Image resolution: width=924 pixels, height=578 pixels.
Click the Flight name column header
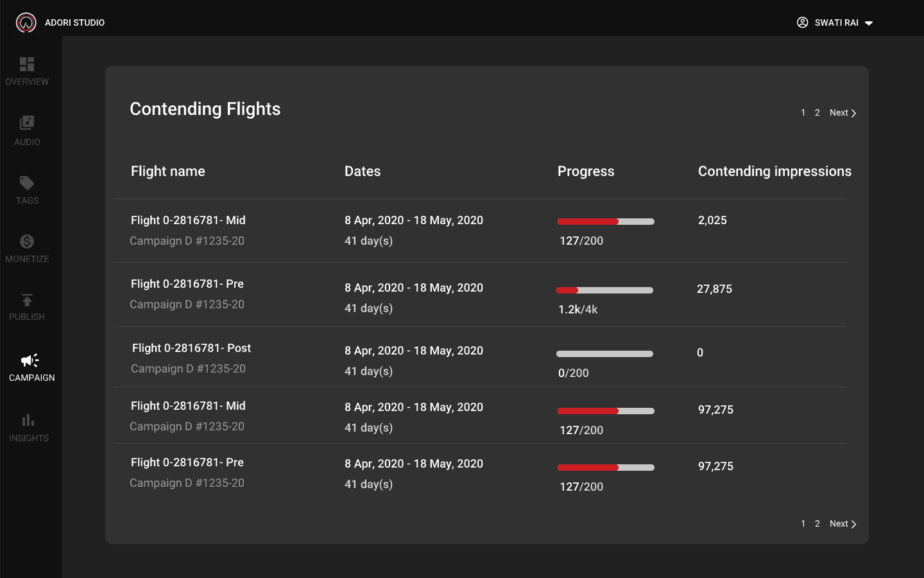(168, 171)
